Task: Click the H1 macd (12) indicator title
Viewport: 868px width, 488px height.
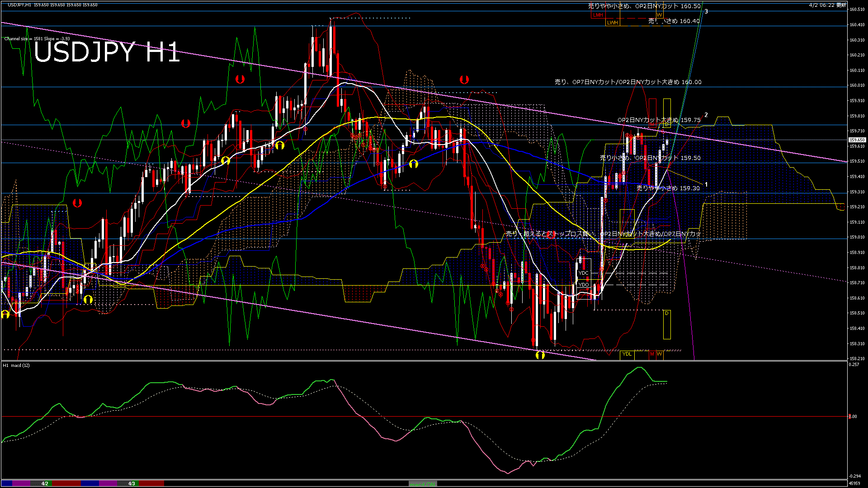Action: pos(17,365)
